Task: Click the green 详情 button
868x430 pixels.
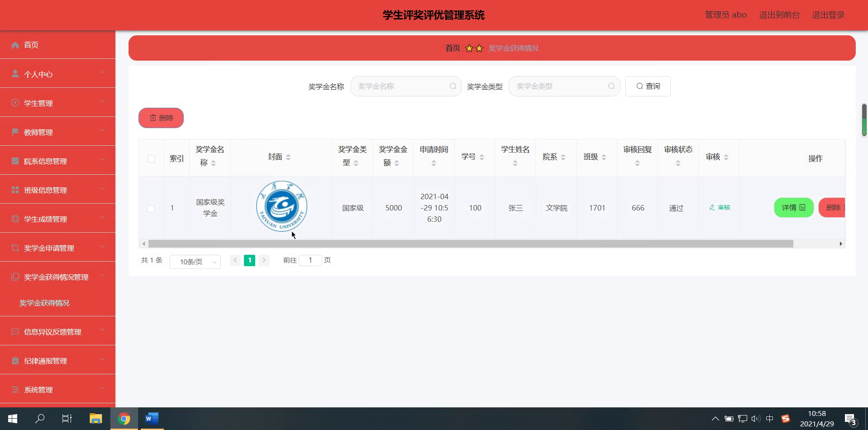Action: pyautogui.click(x=793, y=207)
